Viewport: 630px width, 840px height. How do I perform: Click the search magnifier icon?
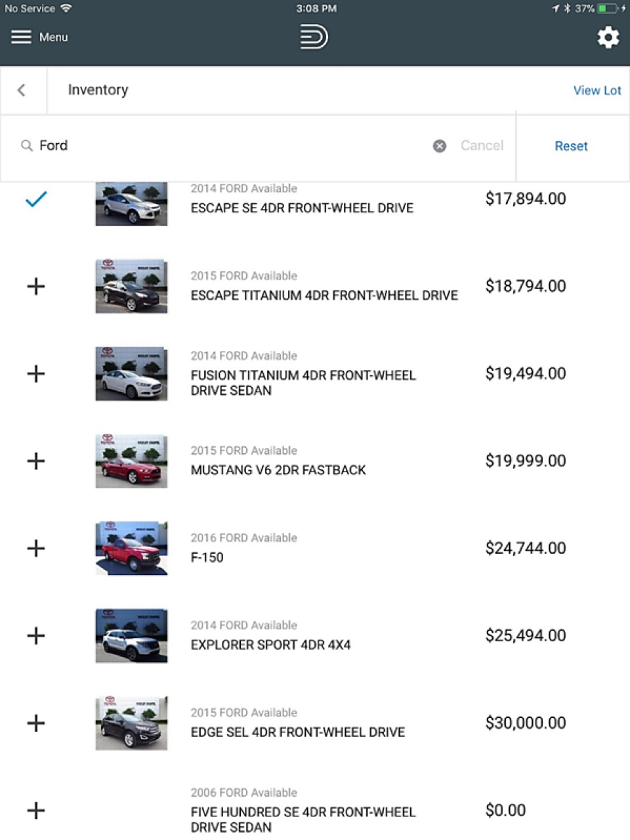pos(27,146)
